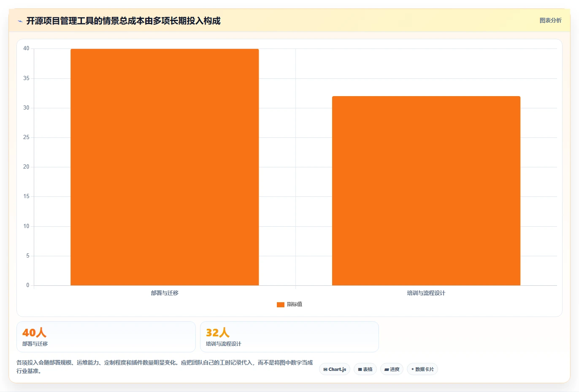This screenshot has height=392, width=579.
Task: Click the 指标值 legend label
Action: (295, 304)
